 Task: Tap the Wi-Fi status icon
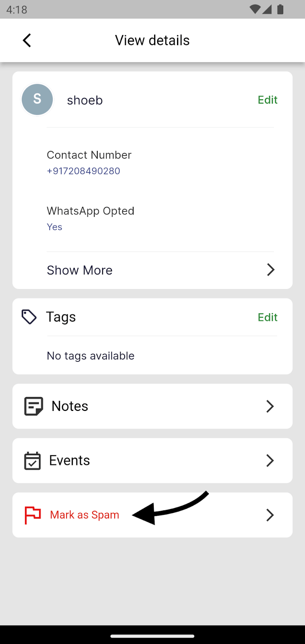coord(255,9)
